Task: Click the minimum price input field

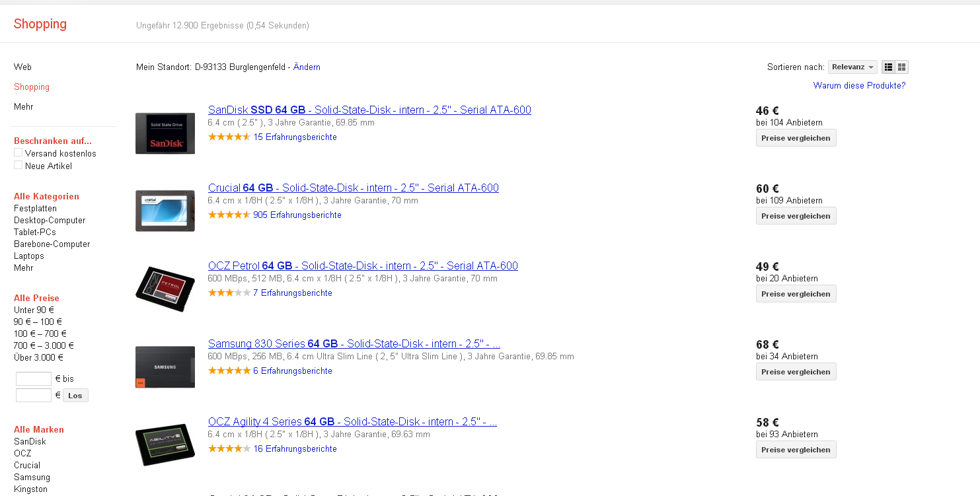Action: [x=34, y=378]
